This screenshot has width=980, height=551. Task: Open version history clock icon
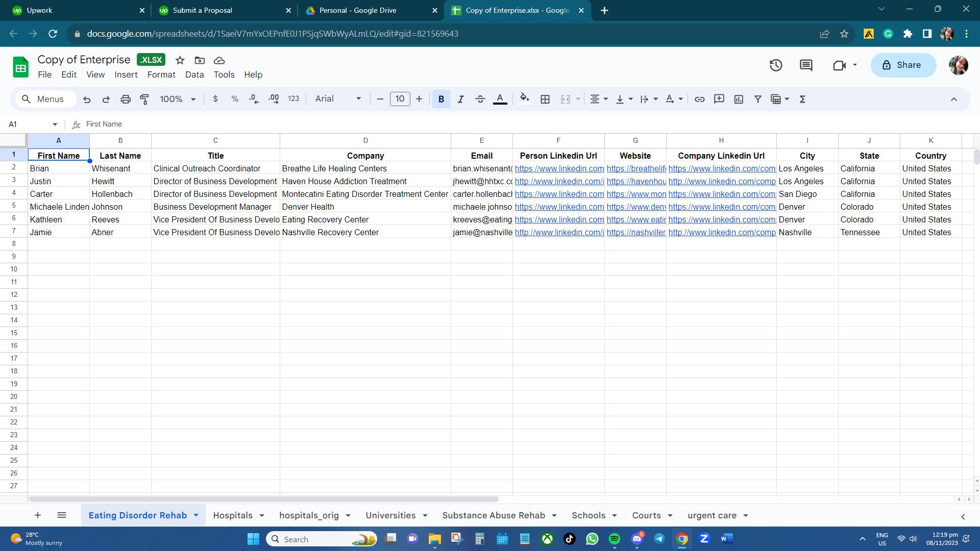coord(776,65)
